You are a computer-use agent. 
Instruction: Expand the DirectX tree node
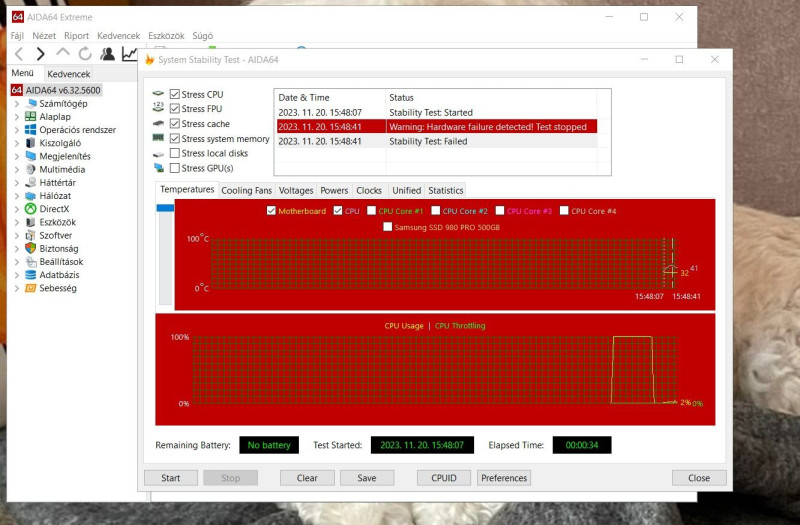point(16,209)
